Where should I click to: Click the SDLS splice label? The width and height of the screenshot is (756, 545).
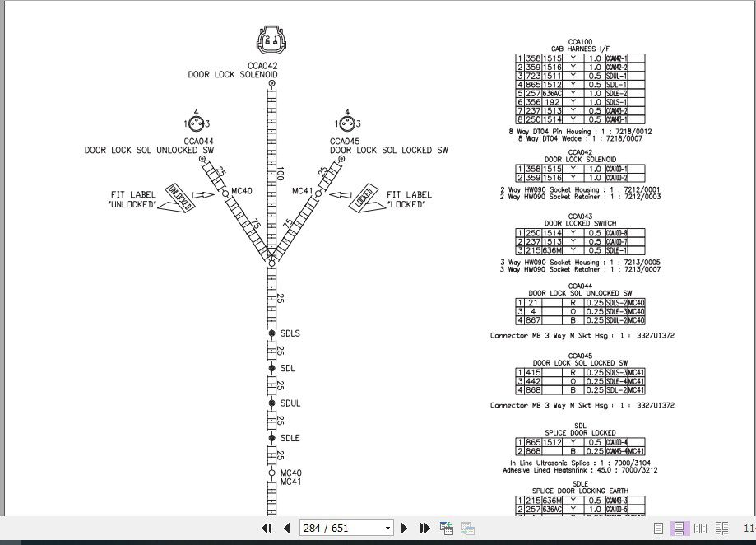click(x=290, y=333)
